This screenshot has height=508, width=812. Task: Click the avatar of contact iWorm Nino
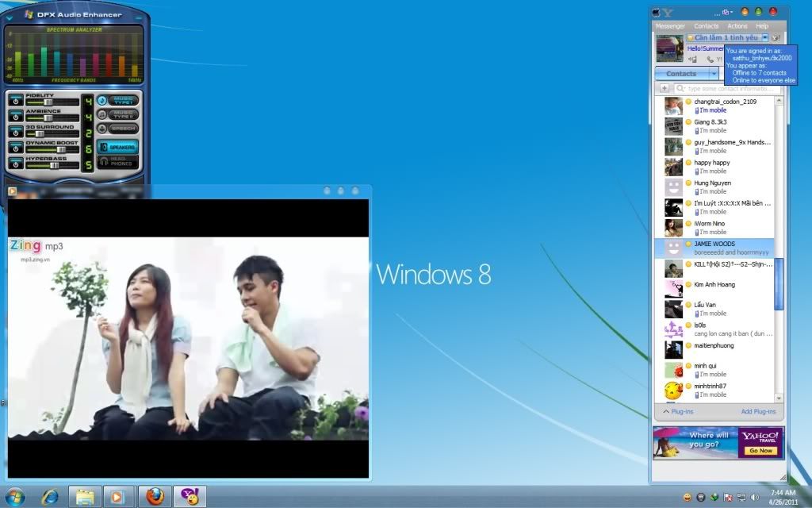(673, 228)
